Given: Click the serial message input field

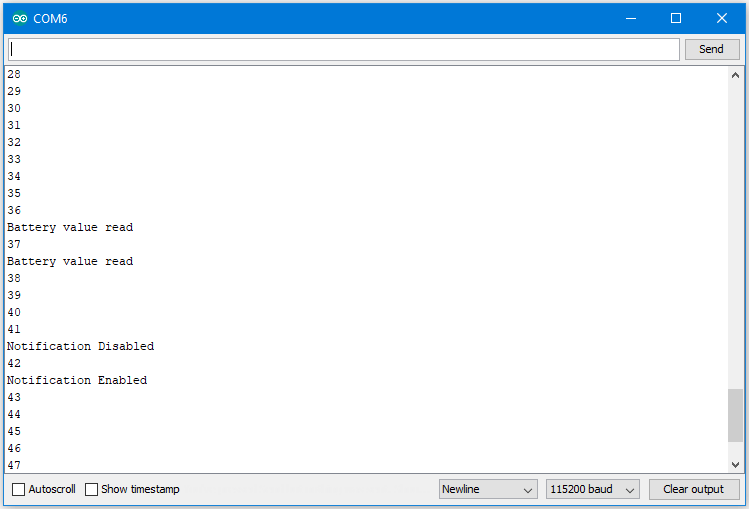Looking at the screenshot, I should click(x=344, y=50).
